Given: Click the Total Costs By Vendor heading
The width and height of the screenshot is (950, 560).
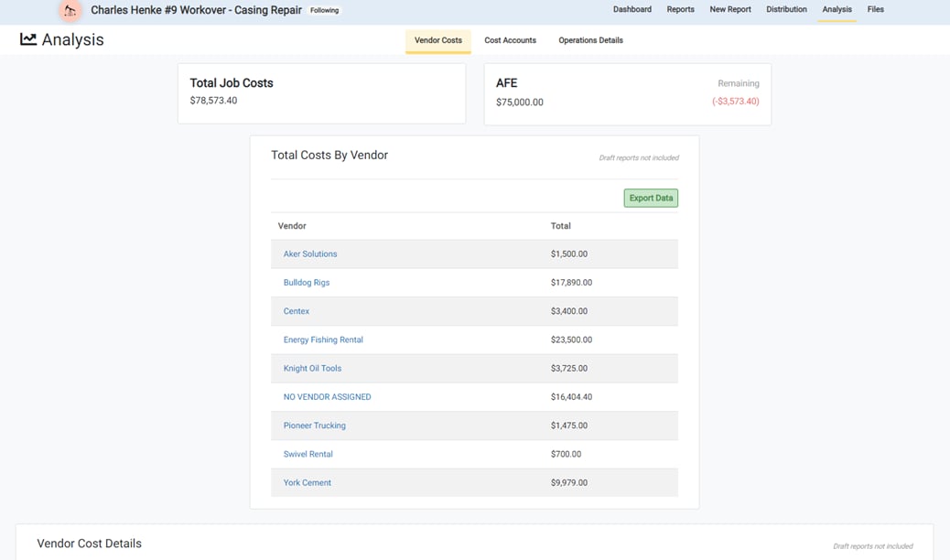Looking at the screenshot, I should (x=329, y=156).
